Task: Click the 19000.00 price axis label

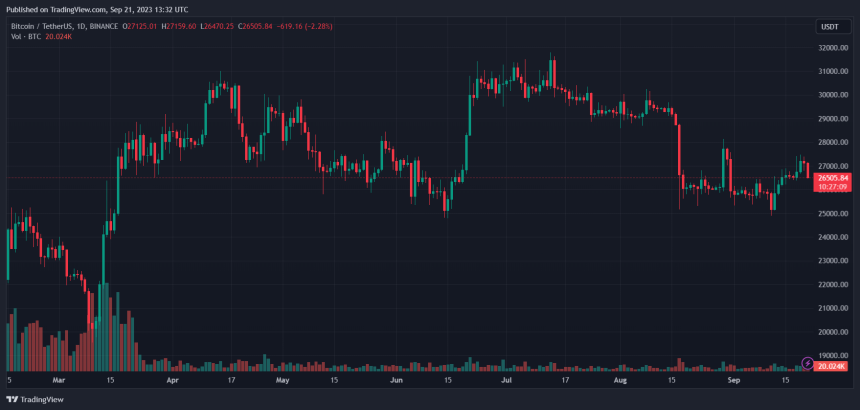Action: point(833,355)
